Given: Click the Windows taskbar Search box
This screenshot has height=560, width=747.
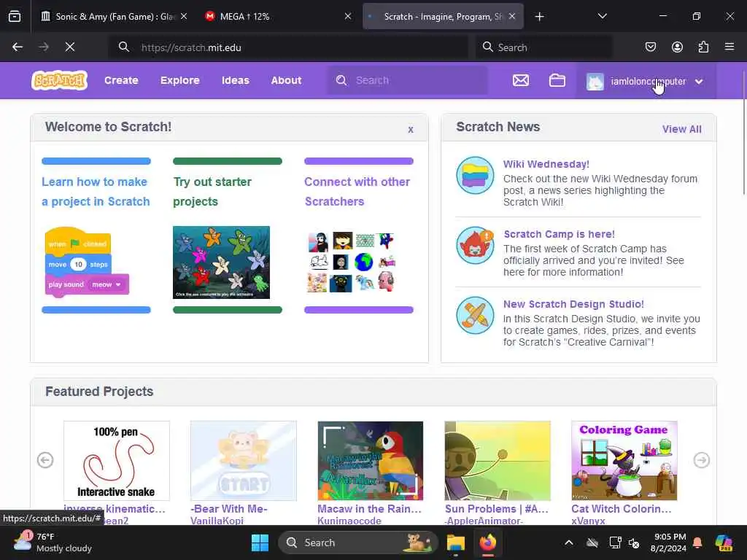Looking at the screenshot, I should point(357,542).
